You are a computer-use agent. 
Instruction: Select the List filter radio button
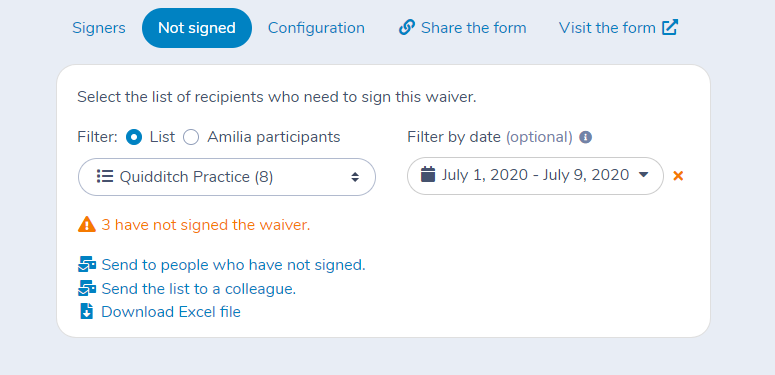coord(134,137)
